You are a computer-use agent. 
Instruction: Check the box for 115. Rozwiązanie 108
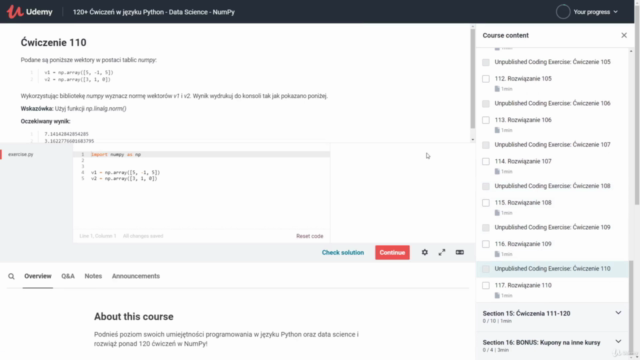coord(486,202)
